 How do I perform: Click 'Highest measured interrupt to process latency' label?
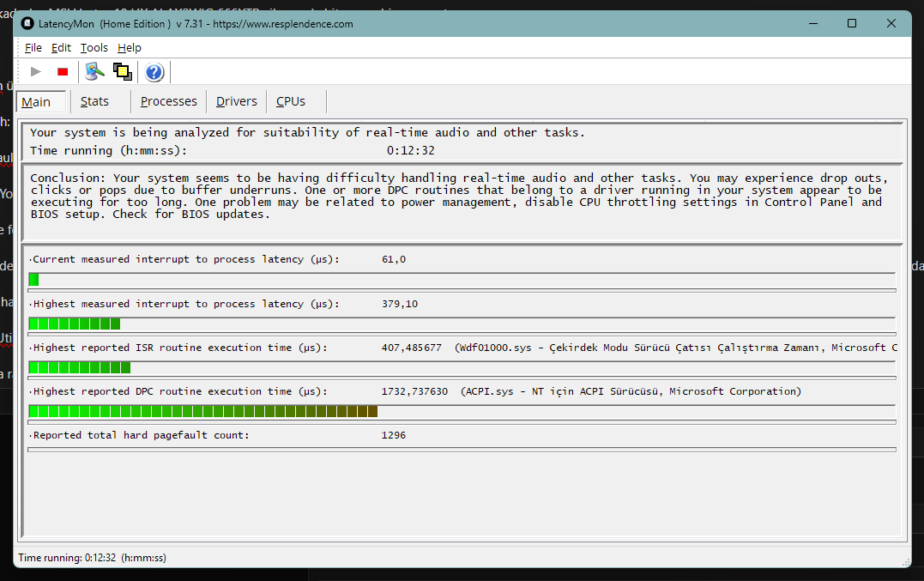click(186, 304)
